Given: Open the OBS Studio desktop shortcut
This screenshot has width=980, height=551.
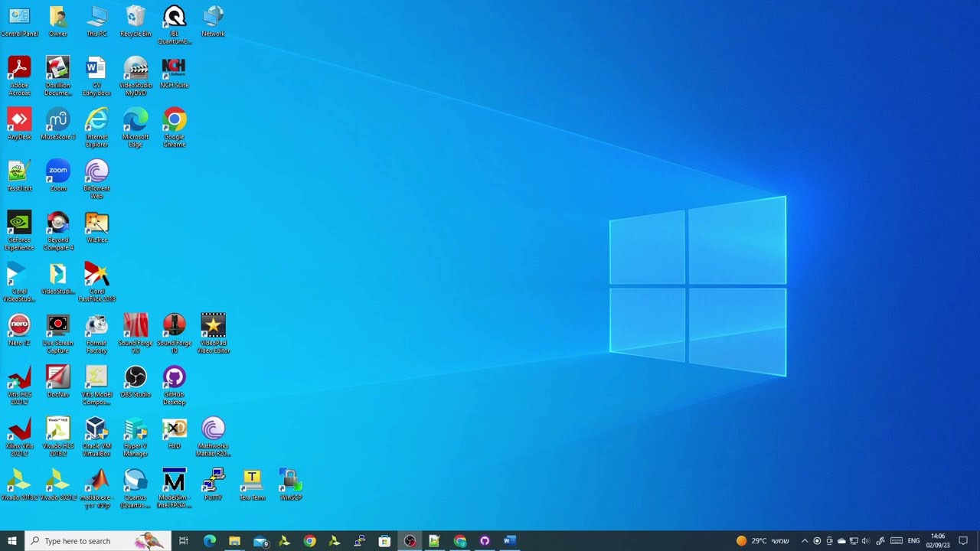Looking at the screenshot, I should (136, 381).
